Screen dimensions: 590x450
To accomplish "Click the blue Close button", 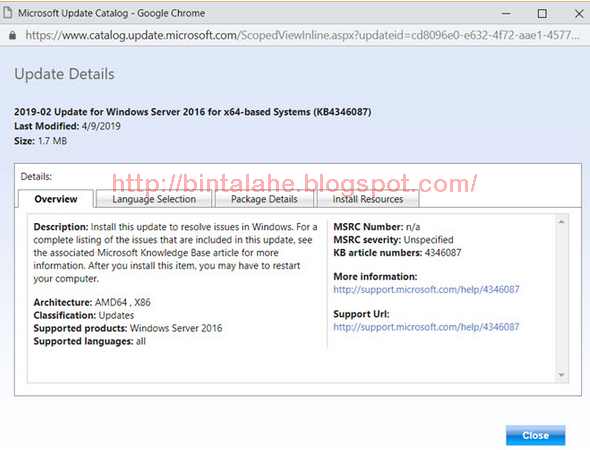I will click(x=535, y=435).
